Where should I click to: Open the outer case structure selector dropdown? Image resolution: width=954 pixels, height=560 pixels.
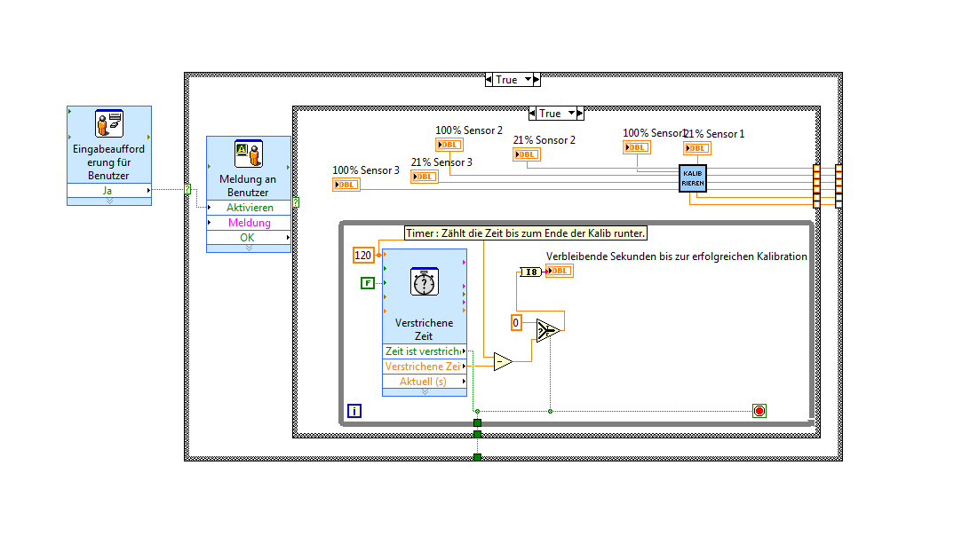(528, 80)
